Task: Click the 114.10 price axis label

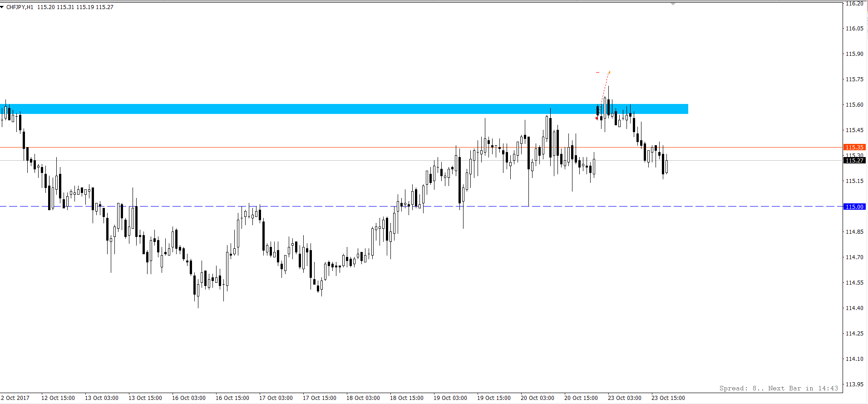Action: 854,359
